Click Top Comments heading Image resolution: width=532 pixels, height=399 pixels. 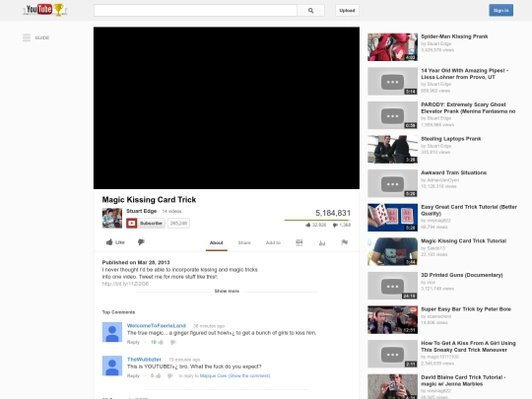118,312
